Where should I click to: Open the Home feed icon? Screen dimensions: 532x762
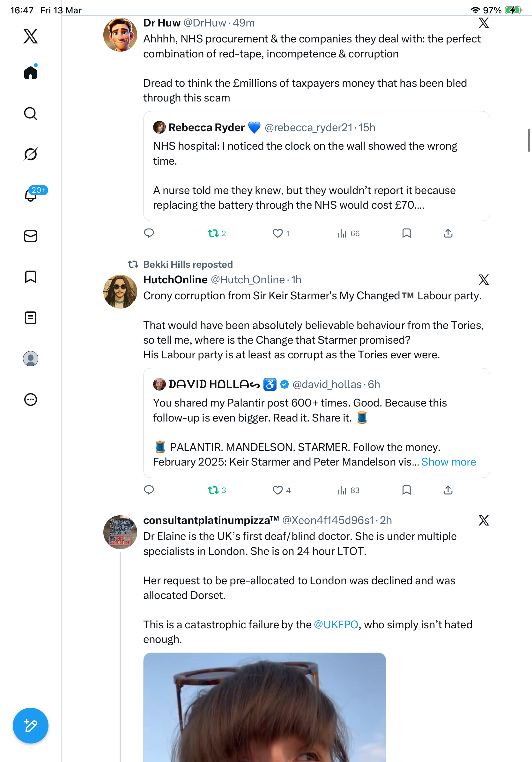pyautogui.click(x=31, y=72)
